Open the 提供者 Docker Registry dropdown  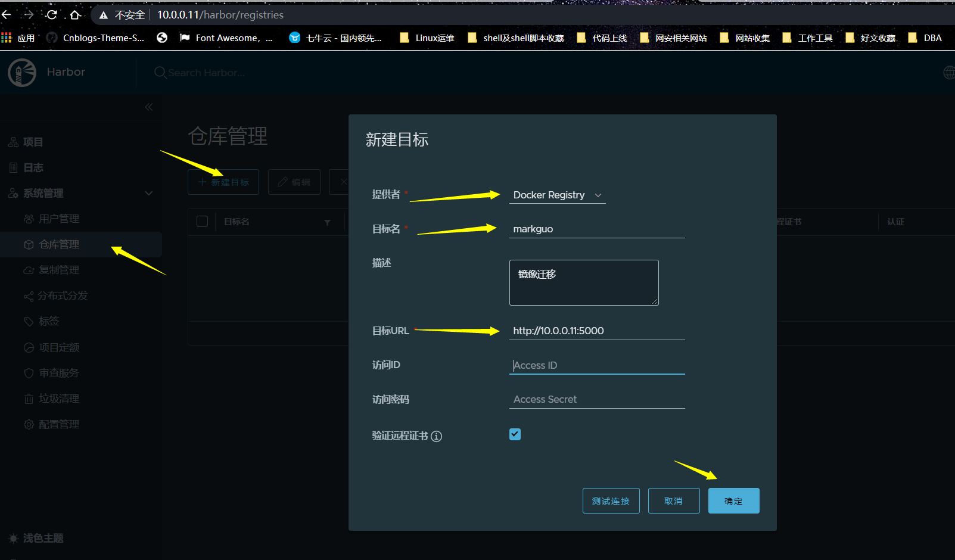coord(558,195)
